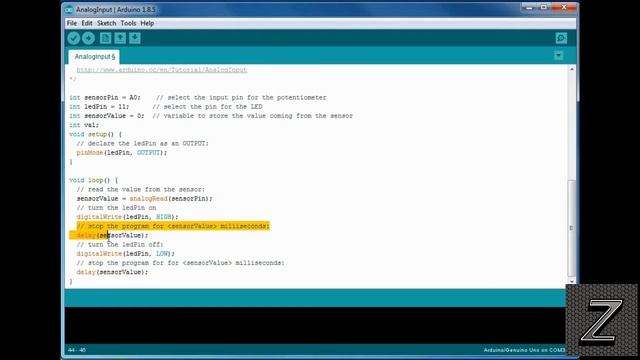Follow the arduino.cc Tutorial AnalogInput link
640x360 pixels.
point(162,70)
